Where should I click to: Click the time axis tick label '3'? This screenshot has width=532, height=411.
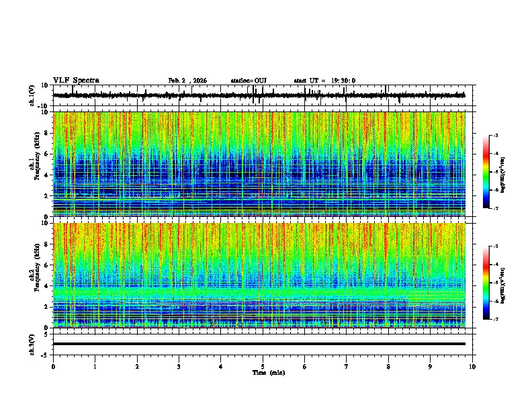pos(179,367)
